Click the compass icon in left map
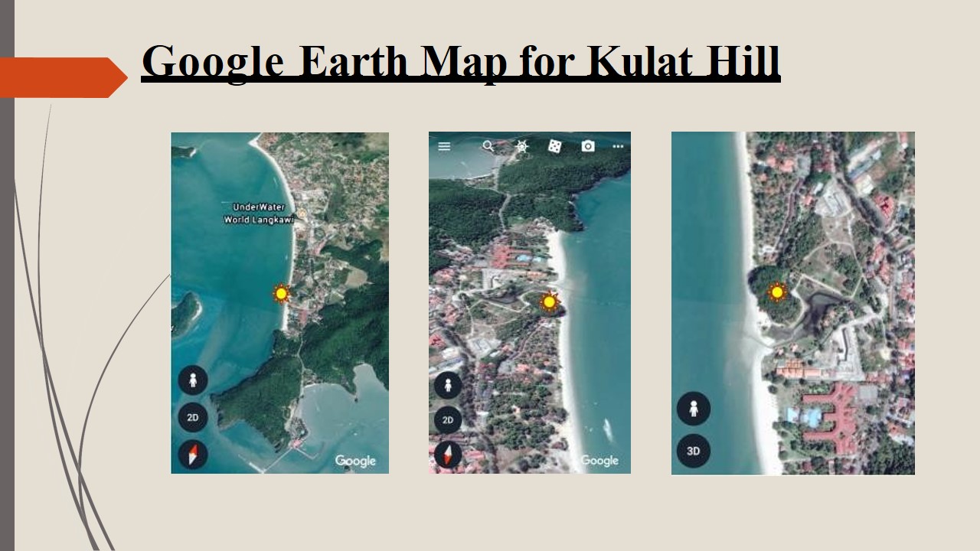The image size is (980, 551). (x=193, y=454)
